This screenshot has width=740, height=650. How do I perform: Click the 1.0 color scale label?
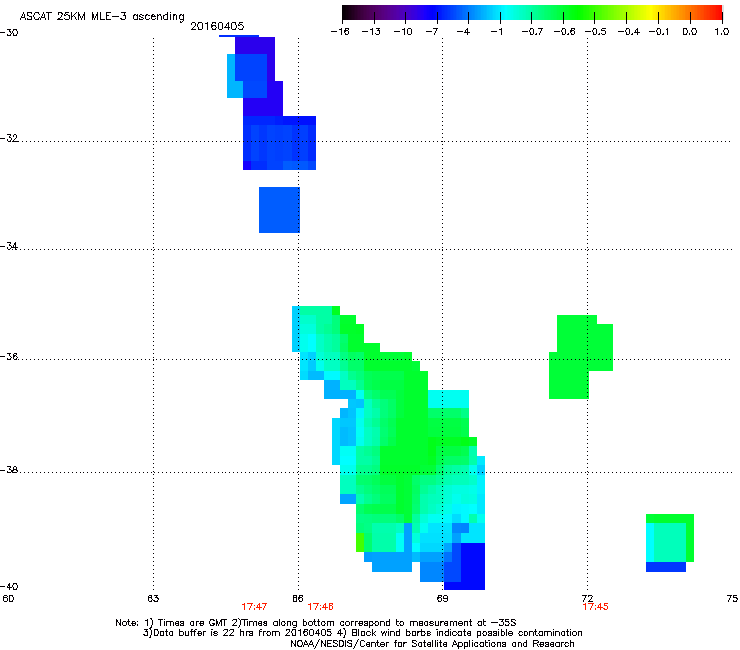click(722, 32)
